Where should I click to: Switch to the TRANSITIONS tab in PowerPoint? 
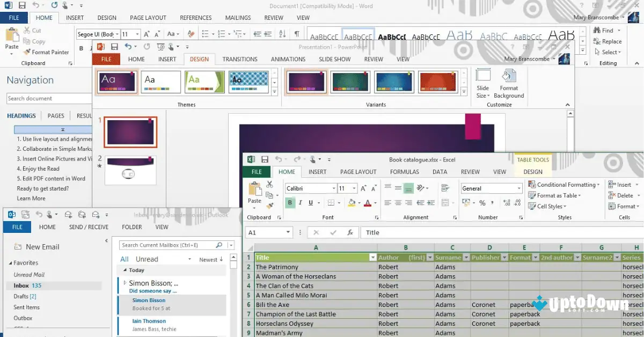240,59
